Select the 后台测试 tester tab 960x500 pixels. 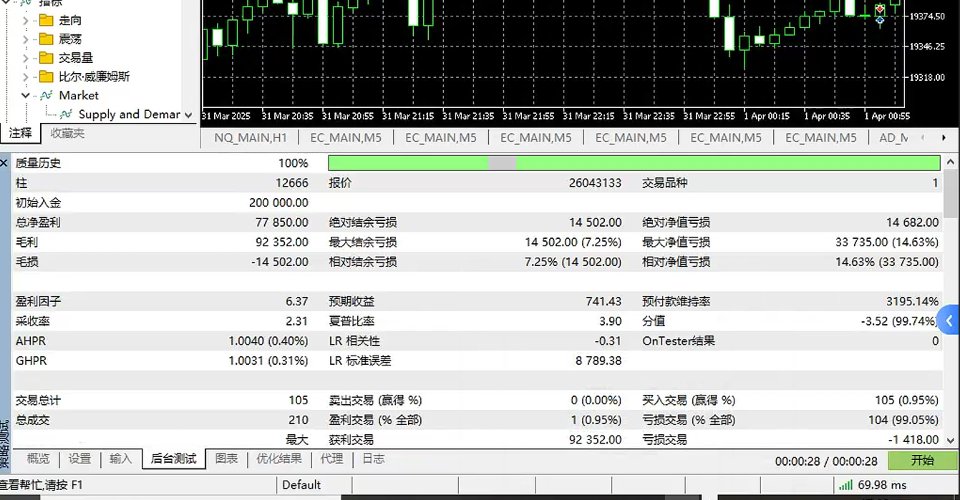173,458
